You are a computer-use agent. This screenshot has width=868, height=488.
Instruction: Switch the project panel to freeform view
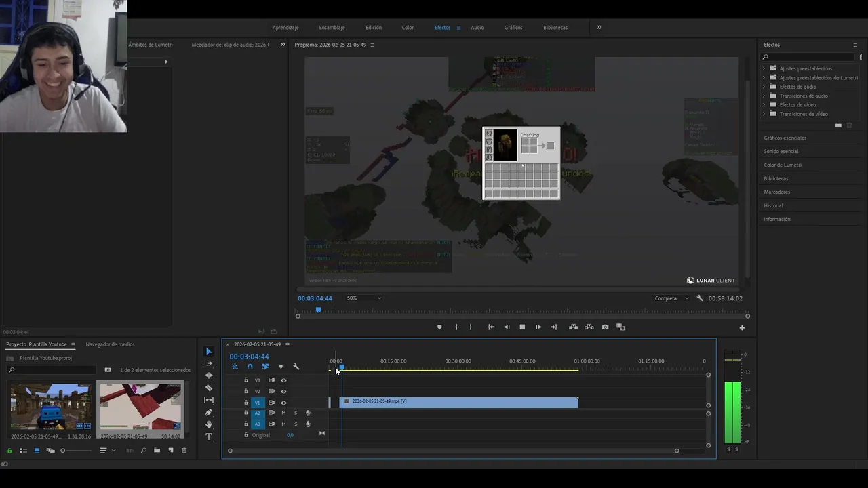tap(50, 450)
